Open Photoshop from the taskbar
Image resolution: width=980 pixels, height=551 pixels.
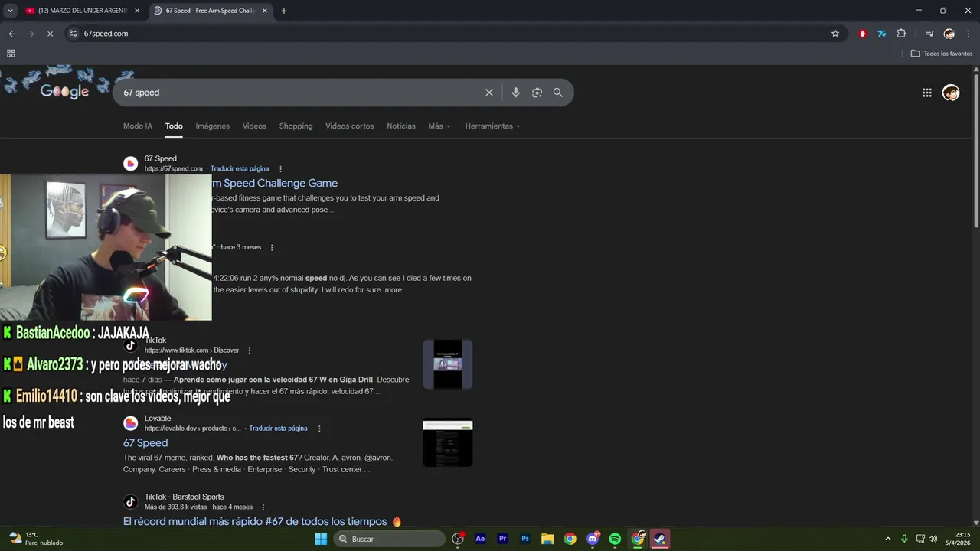tap(525, 539)
